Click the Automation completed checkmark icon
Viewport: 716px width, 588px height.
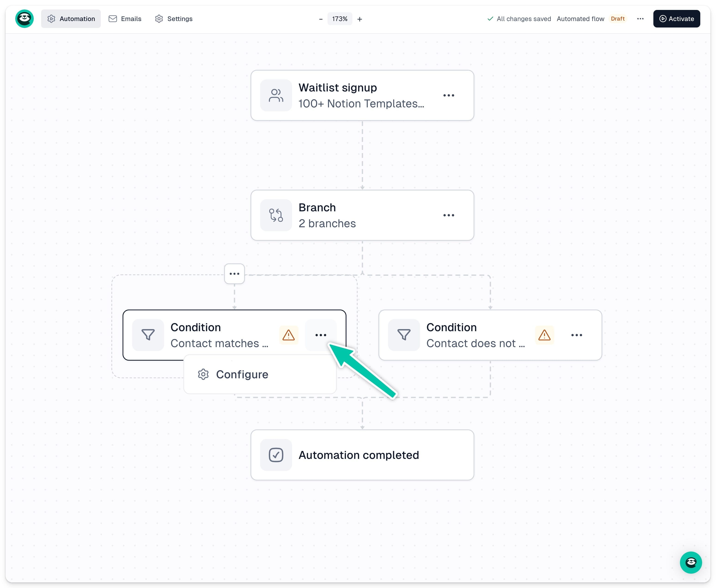click(x=276, y=455)
